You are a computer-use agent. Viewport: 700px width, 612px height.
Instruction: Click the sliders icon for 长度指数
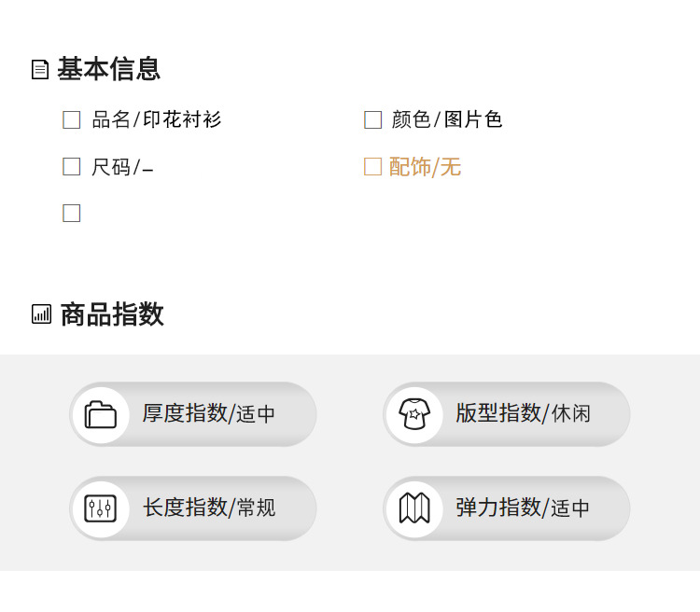101,508
